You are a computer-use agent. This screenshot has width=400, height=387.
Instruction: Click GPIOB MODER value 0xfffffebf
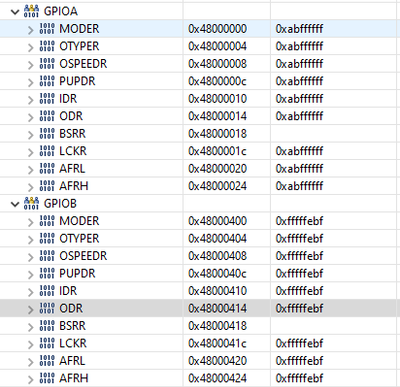click(299, 221)
